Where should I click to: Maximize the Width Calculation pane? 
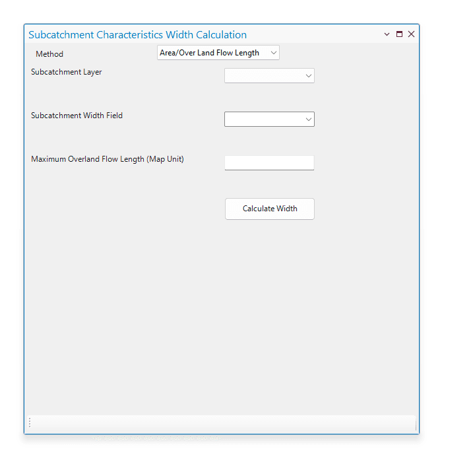pos(399,34)
